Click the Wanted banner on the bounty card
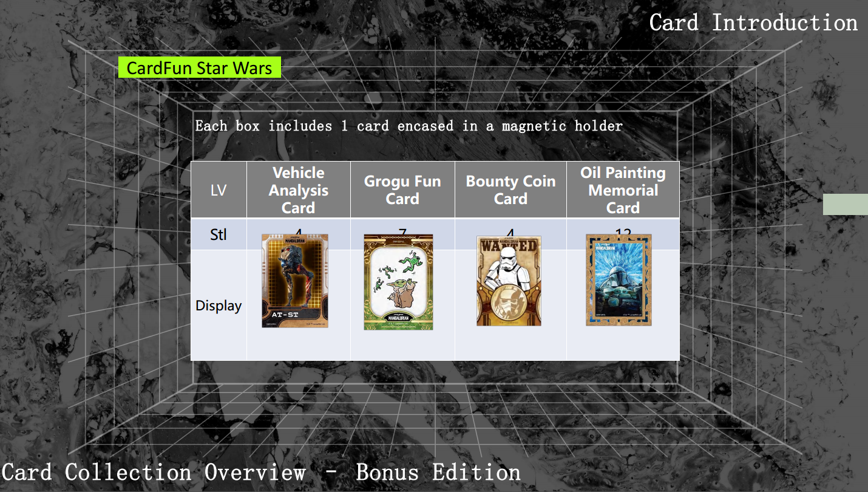Screen dimensions: 868x492 (509, 246)
